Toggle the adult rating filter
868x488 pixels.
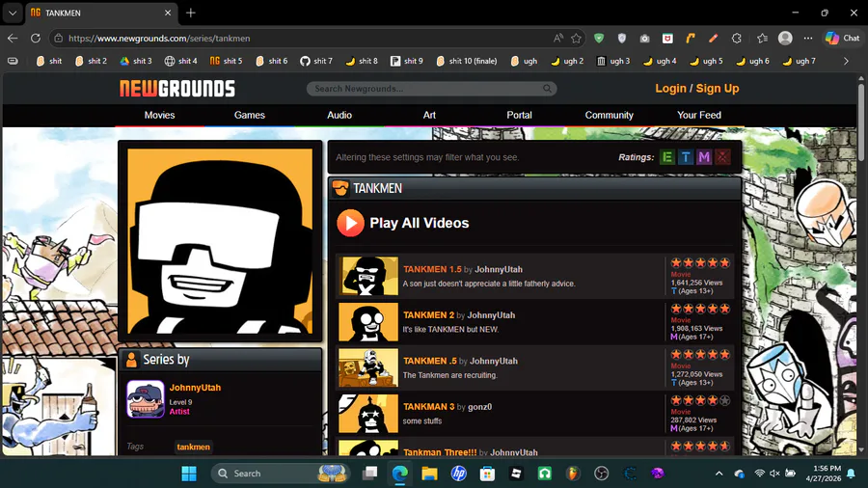click(722, 157)
